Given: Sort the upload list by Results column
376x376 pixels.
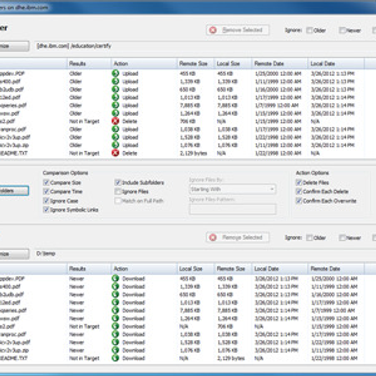Looking at the screenshot, I should (x=89, y=63).
